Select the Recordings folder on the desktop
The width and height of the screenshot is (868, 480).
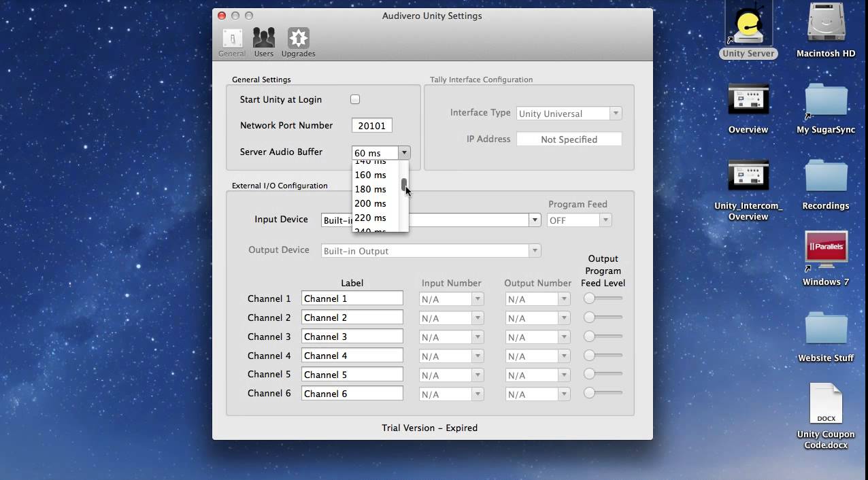(x=826, y=184)
